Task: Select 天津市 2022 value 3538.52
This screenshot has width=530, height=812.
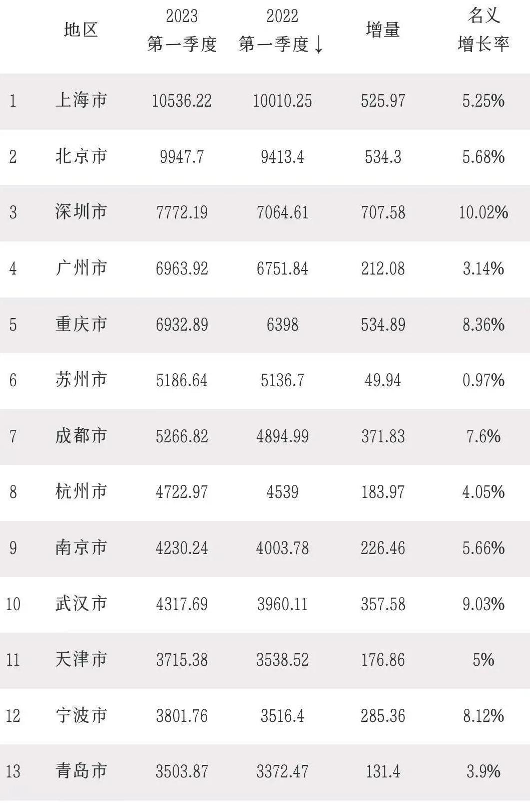Action: [x=282, y=660]
